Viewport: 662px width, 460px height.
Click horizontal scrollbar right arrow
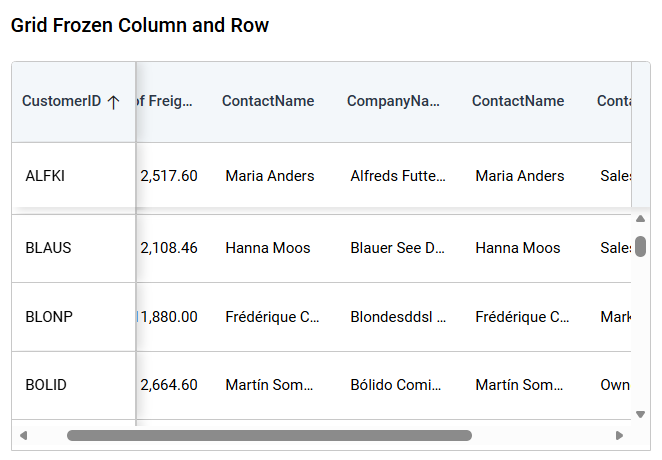619,436
